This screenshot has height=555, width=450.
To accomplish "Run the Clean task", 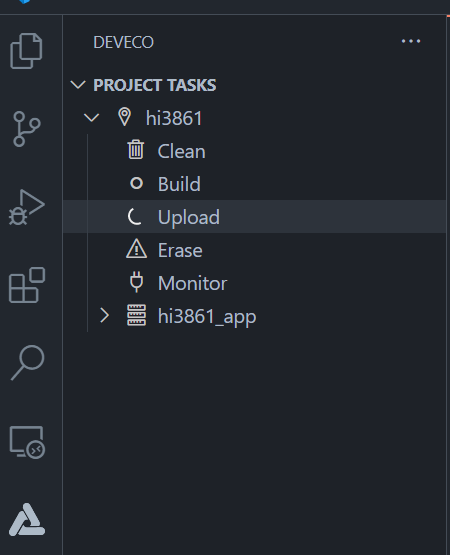I will click(181, 151).
